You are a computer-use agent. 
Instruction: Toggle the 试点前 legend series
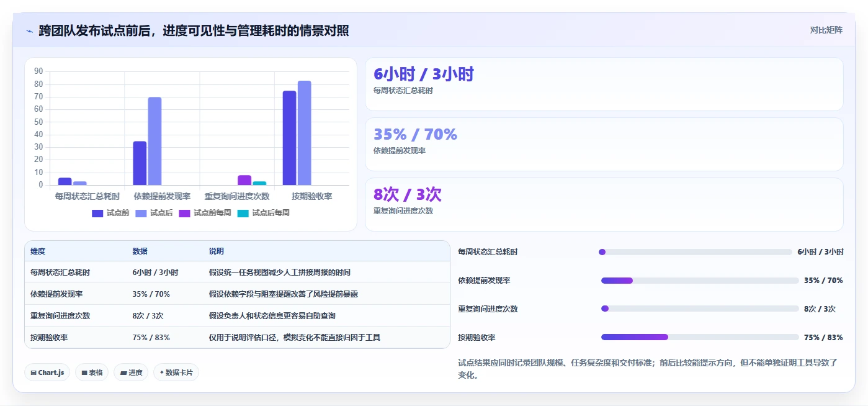pyautogui.click(x=110, y=213)
